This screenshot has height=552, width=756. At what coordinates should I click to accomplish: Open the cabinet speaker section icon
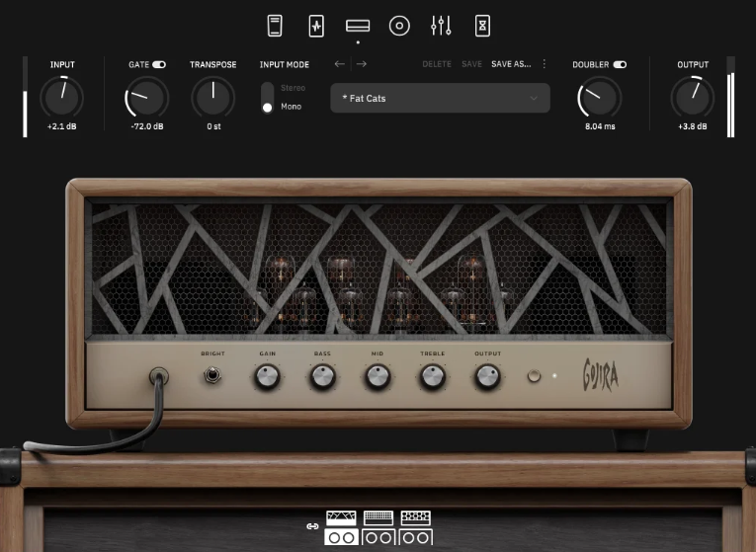[399, 26]
